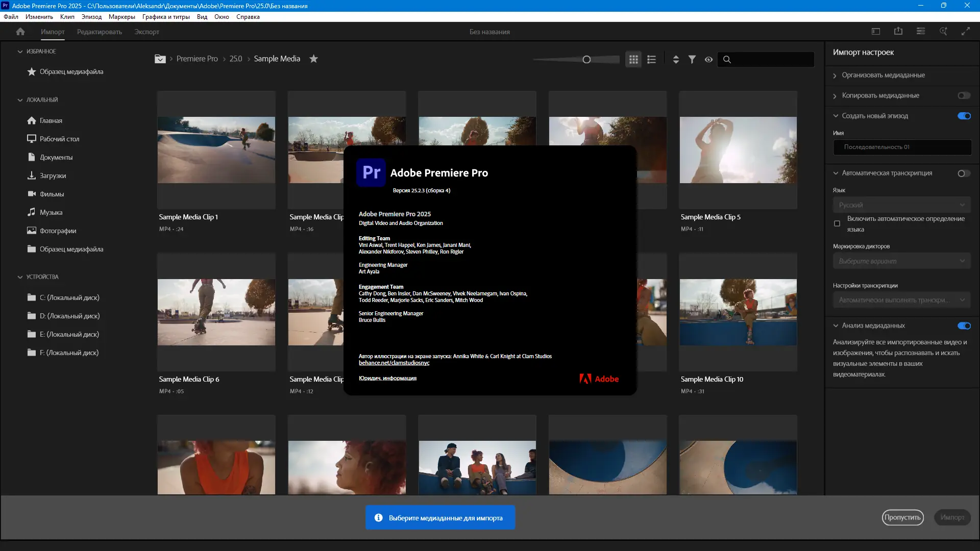Collapse Автоматическая транскрипция section
The height and width of the screenshot is (551, 980).
[x=836, y=173]
